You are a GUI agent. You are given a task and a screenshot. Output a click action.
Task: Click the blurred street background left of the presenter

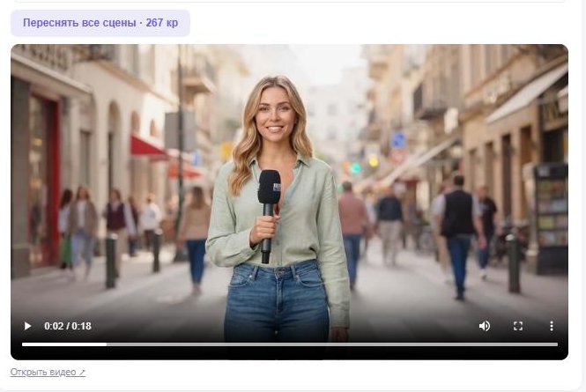(112, 168)
